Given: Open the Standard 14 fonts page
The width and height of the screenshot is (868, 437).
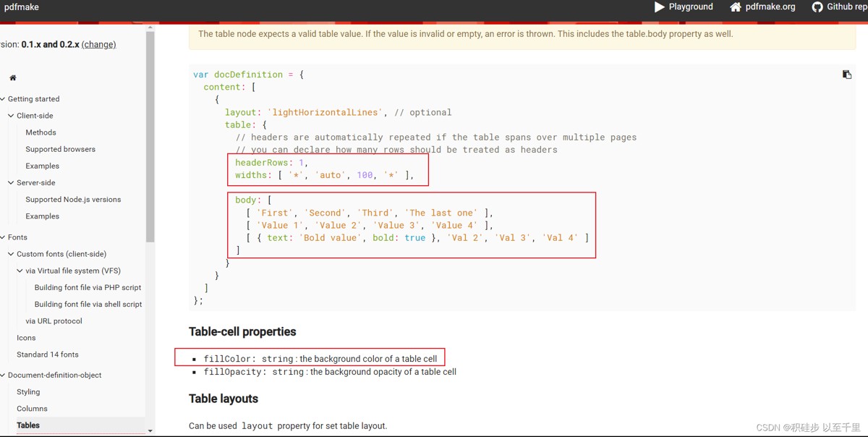Looking at the screenshot, I should pos(48,355).
